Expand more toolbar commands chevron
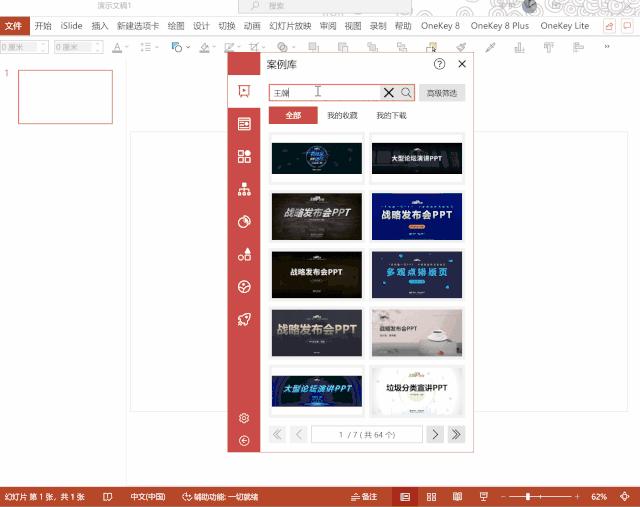 tap(607, 47)
